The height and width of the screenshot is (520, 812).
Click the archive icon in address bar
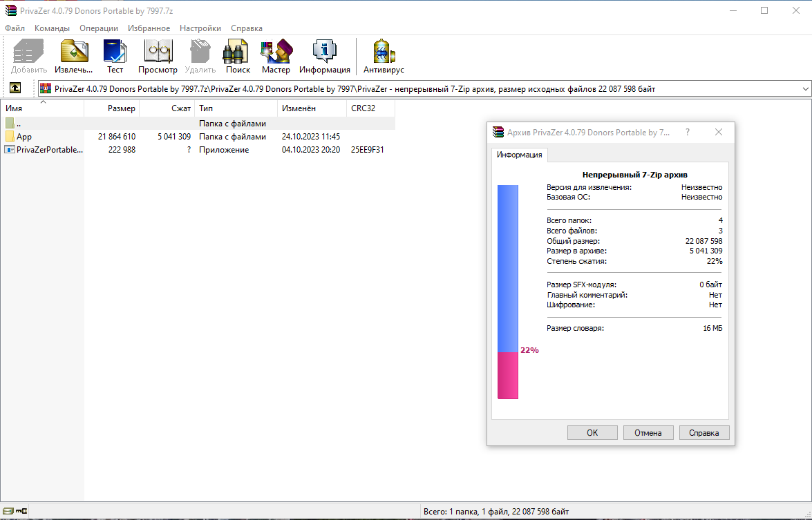46,88
